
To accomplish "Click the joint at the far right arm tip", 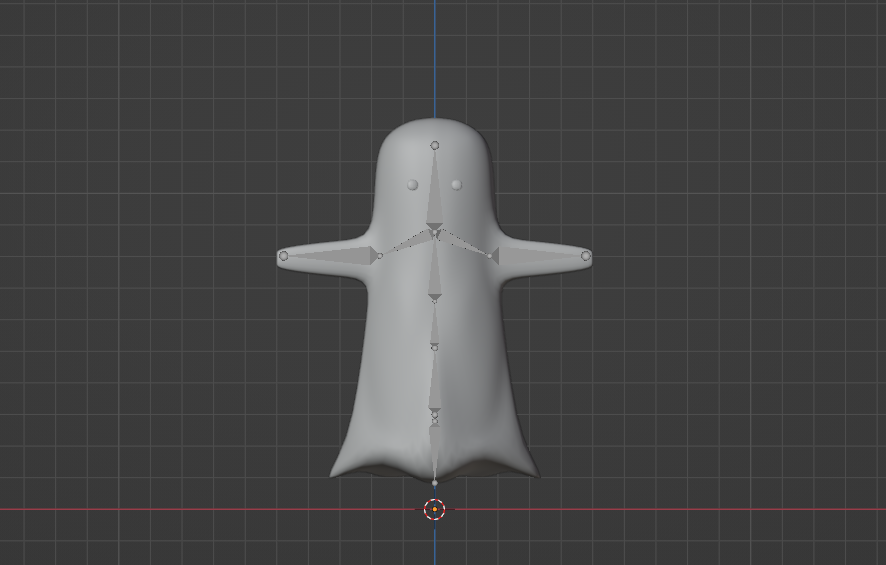I will click(x=586, y=256).
